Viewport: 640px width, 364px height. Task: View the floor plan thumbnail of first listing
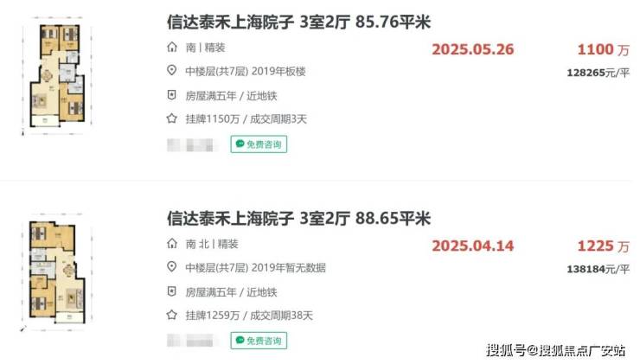coord(57,76)
